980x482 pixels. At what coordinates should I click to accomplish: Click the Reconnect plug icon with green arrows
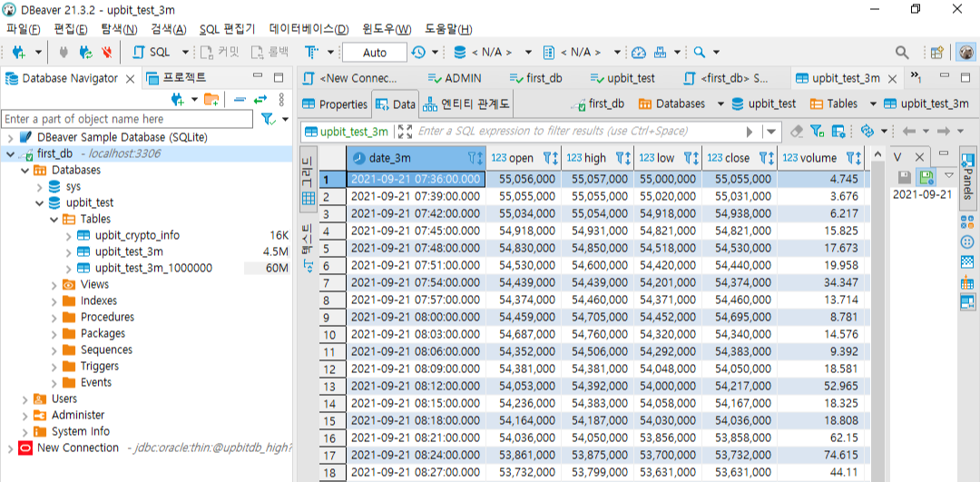point(85,53)
